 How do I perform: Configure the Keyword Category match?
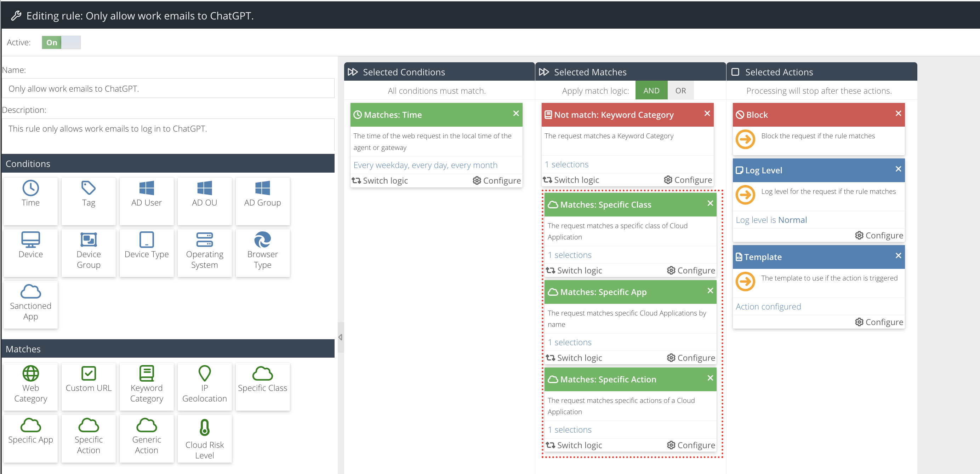click(x=688, y=180)
